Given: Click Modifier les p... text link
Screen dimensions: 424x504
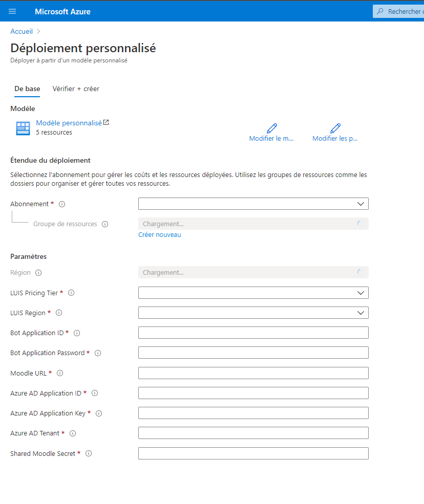Looking at the screenshot, I should [335, 138].
